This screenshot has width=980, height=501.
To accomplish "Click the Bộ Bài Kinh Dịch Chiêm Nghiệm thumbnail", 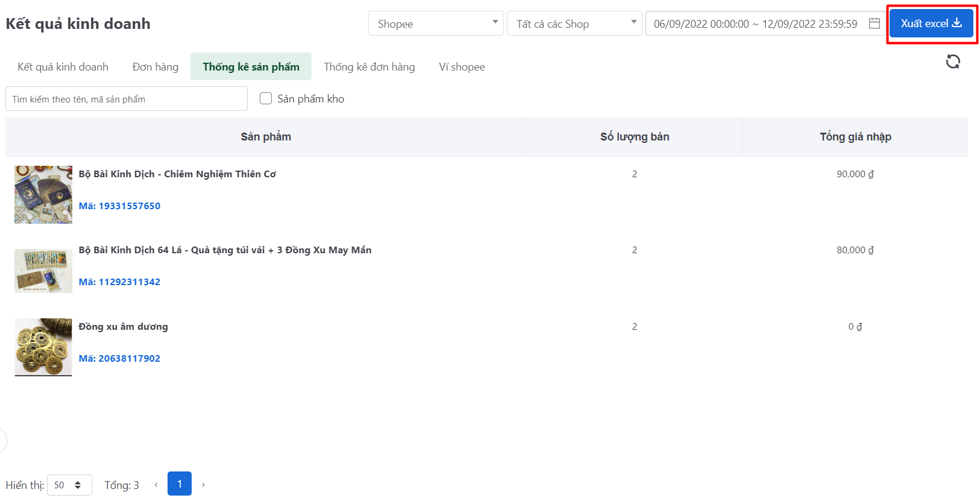I will [x=43, y=195].
